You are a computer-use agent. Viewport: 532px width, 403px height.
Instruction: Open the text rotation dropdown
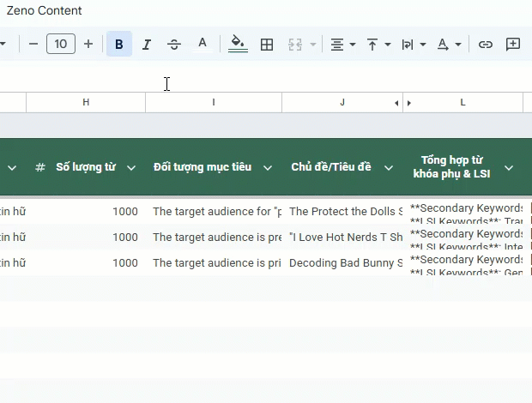pyautogui.click(x=449, y=44)
